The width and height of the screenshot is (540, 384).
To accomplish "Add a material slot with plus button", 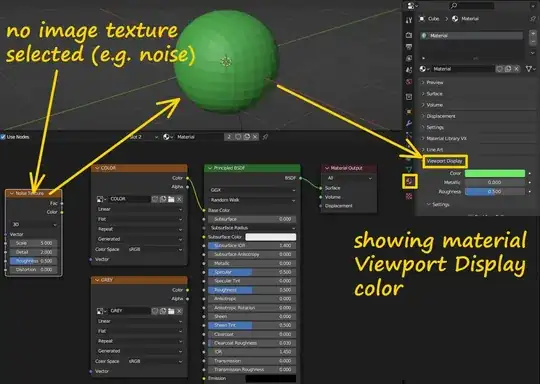I will click(532, 34).
